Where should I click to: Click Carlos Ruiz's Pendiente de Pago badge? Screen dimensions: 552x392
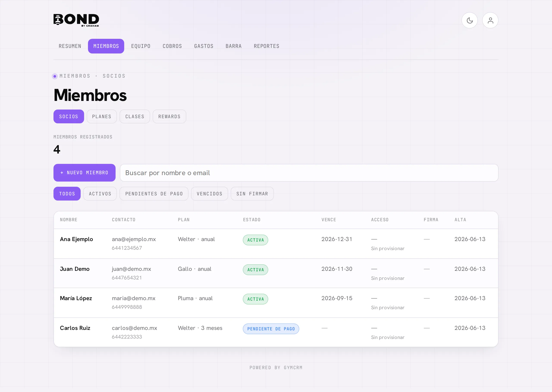click(x=271, y=329)
